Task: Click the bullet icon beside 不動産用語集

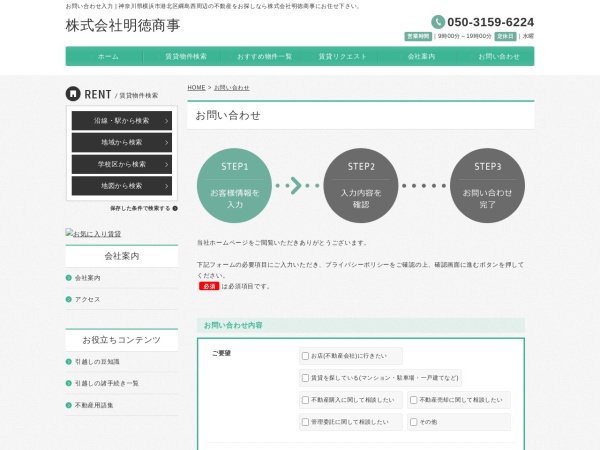Action: coord(68,405)
